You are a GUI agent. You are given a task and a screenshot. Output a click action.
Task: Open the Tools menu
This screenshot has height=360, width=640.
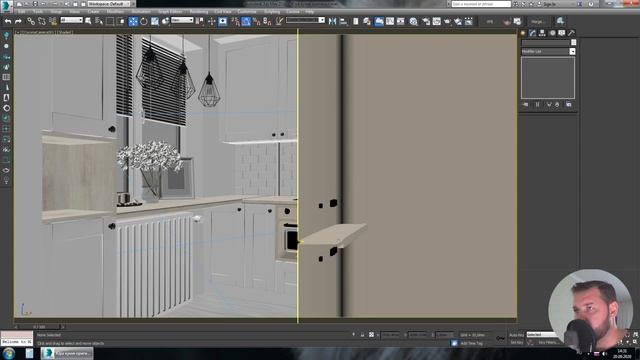point(38,12)
